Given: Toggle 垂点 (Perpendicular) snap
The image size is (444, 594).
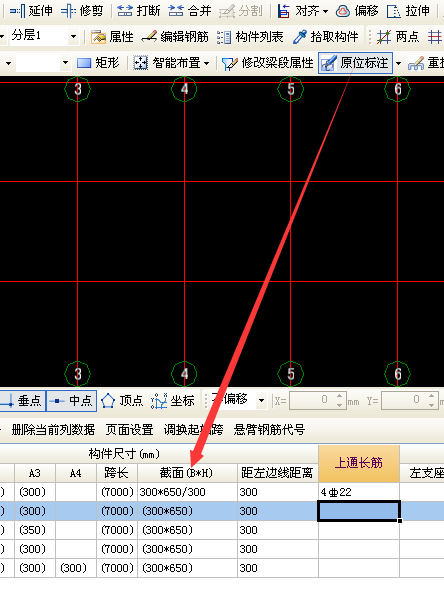Looking at the screenshot, I should pos(23,400).
